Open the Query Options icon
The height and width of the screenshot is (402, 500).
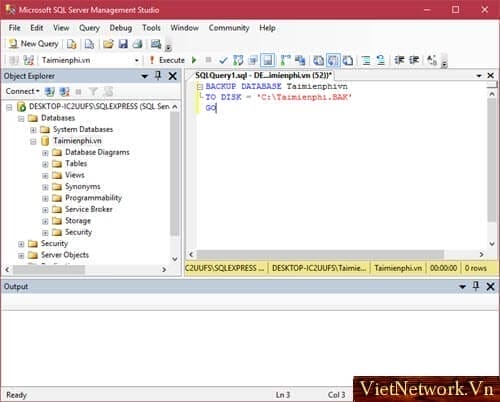tap(253, 60)
